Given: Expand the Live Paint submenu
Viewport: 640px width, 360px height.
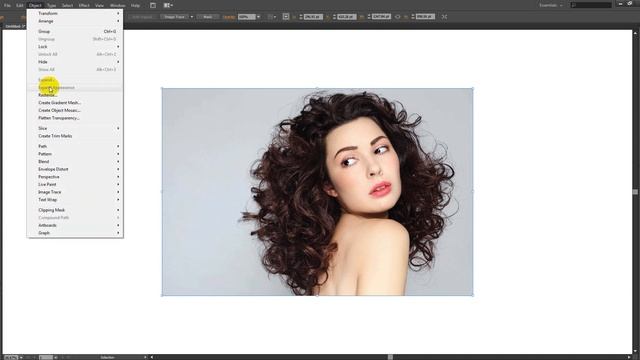Looking at the screenshot, I should [x=75, y=184].
